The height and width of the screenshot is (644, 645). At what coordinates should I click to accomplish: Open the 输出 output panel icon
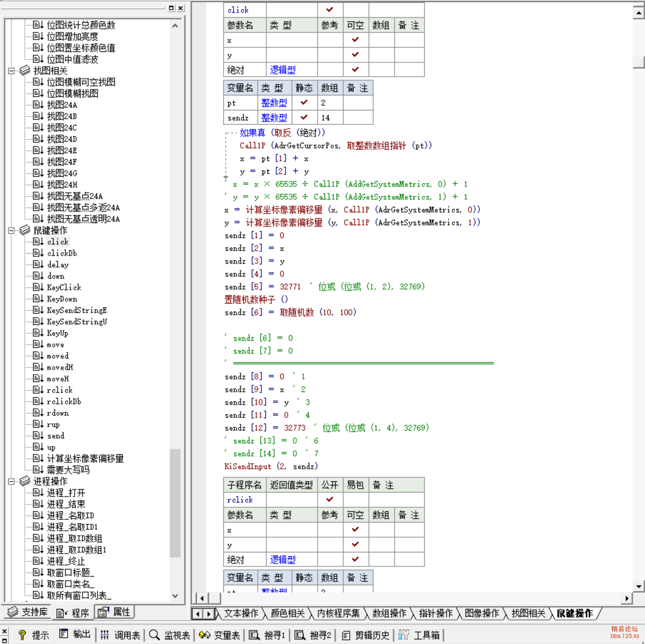[x=64, y=634]
